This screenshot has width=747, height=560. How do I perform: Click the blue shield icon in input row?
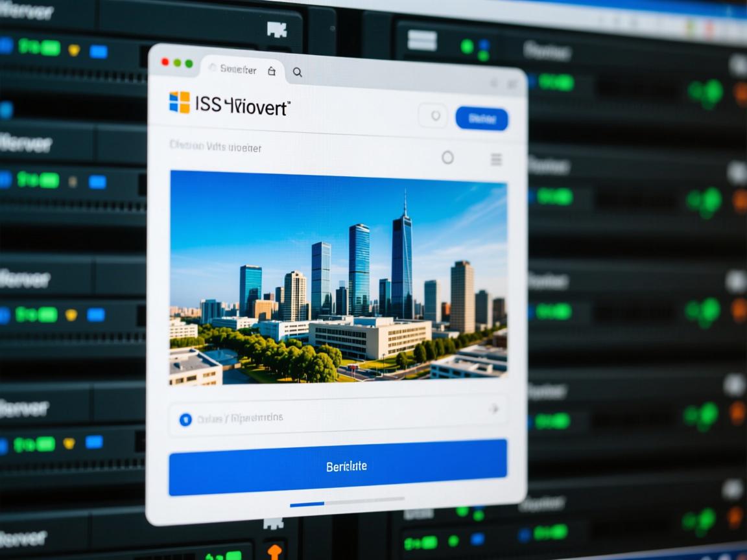tap(185, 419)
